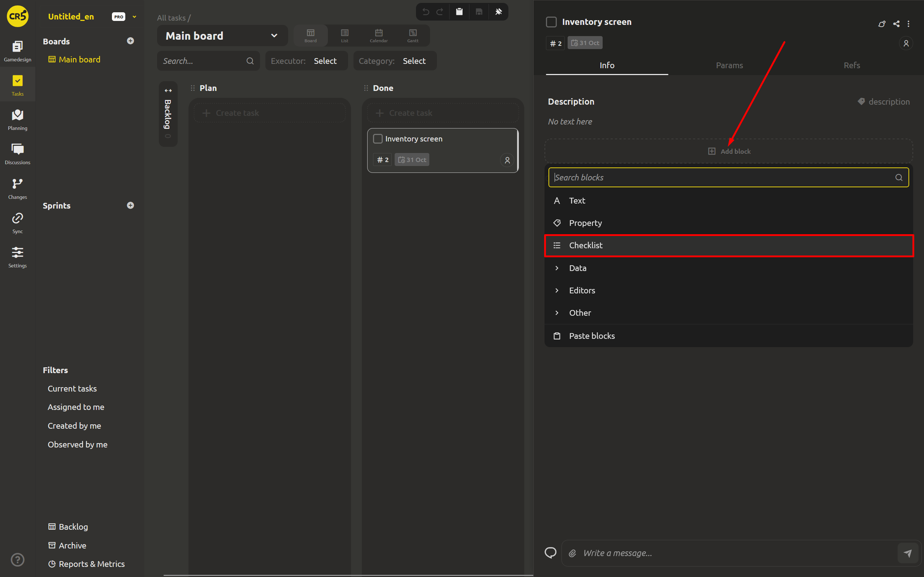
Task: Switch to the Calendar view
Action: (x=378, y=35)
